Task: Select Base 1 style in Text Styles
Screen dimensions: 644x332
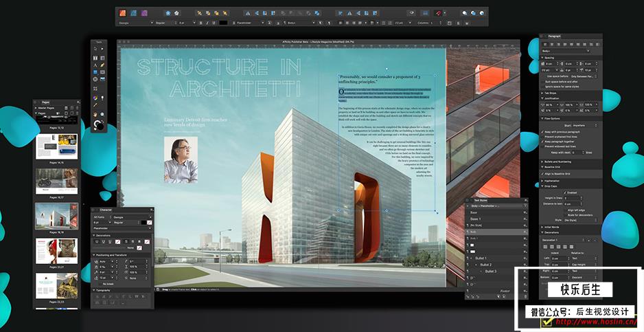Action: tap(476, 219)
